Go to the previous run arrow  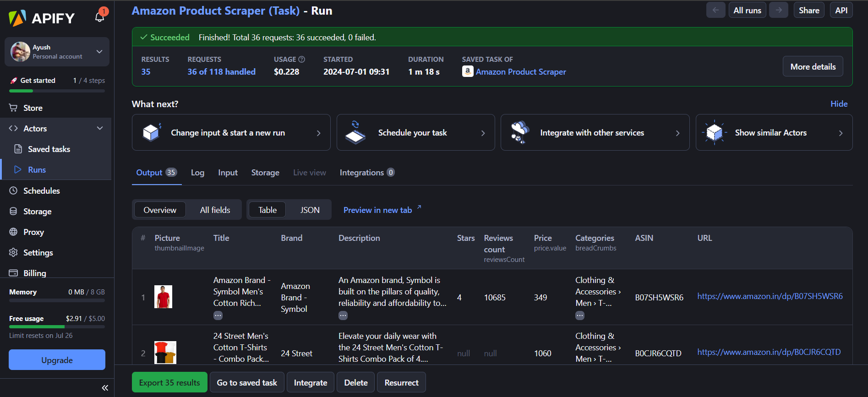(715, 10)
